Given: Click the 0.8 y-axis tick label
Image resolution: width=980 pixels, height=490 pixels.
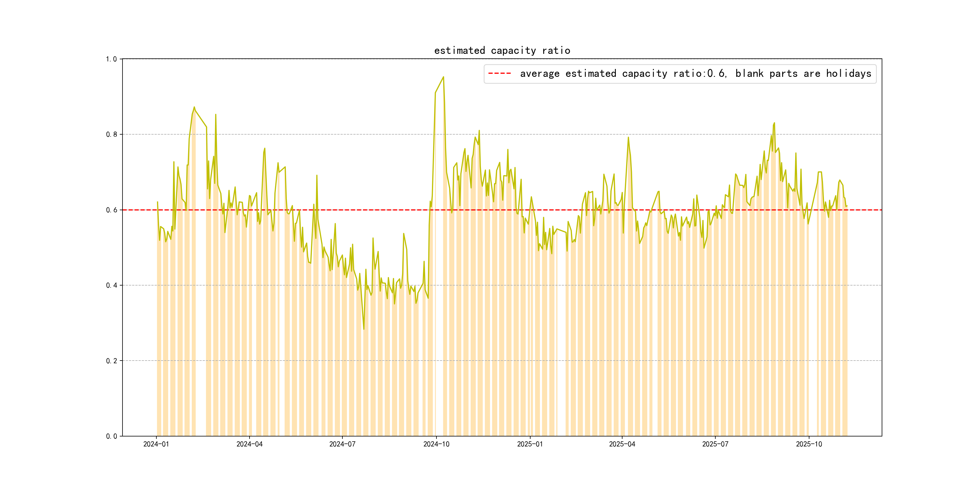Looking at the screenshot, I should (x=111, y=134).
